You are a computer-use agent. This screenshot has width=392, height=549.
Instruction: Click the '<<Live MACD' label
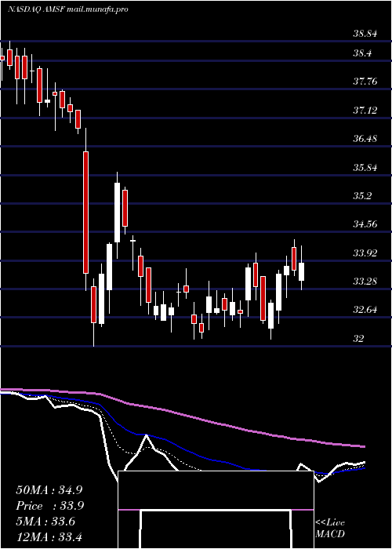330,528
